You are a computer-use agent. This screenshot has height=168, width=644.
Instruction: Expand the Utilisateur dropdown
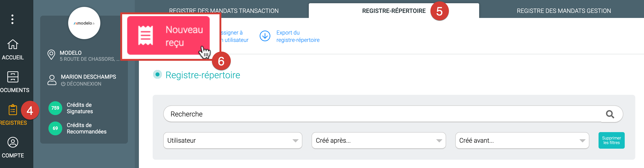point(233,140)
